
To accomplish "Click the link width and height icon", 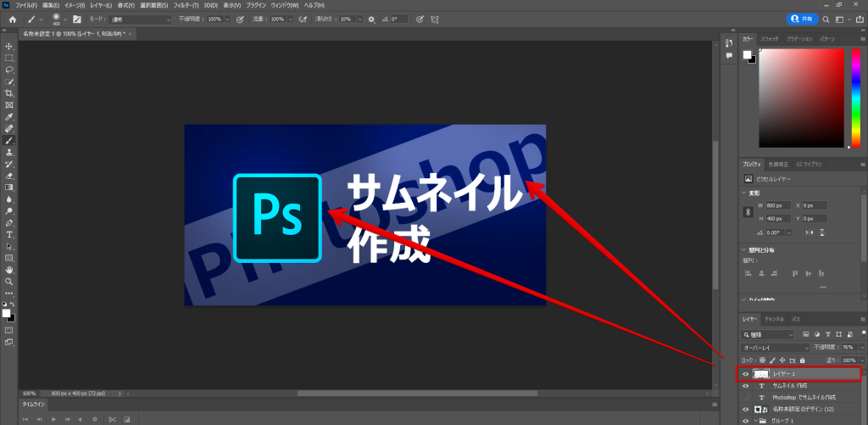I will pos(749,212).
